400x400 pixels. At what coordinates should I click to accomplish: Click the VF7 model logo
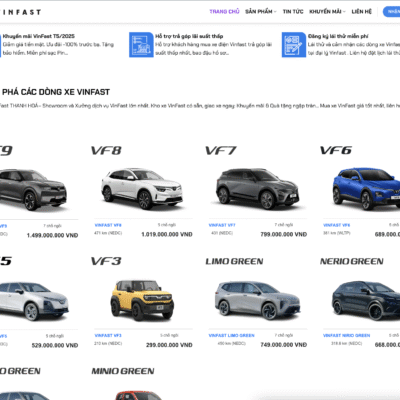pos(221,151)
